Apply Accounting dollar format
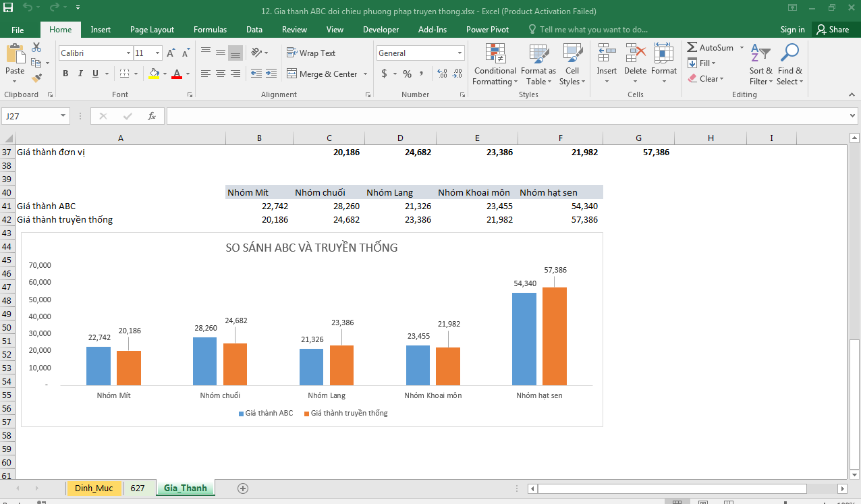Image resolution: width=861 pixels, height=504 pixels. pyautogui.click(x=384, y=74)
